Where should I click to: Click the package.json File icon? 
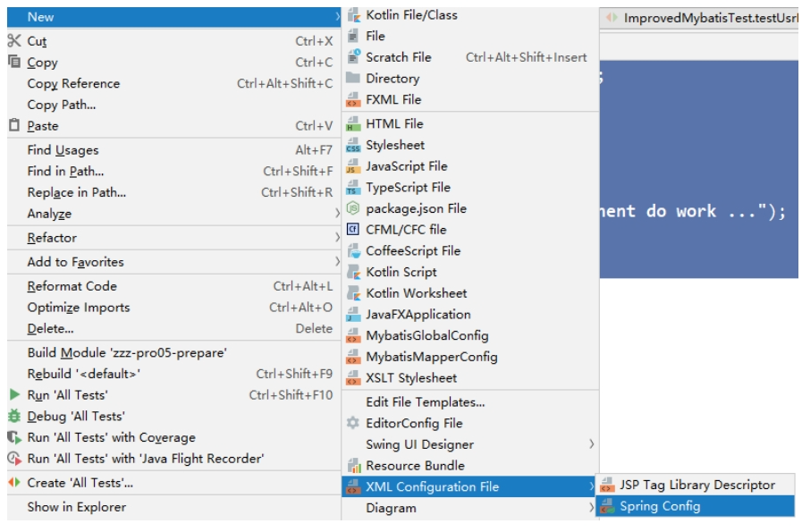[x=353, y=208]
